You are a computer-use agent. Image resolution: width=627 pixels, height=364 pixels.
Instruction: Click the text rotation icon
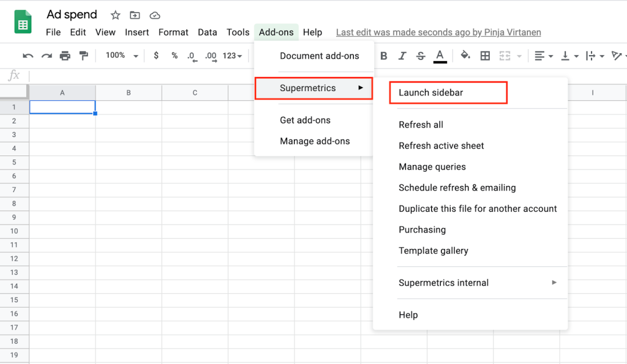pyautogui.click(x=617, y=56)
